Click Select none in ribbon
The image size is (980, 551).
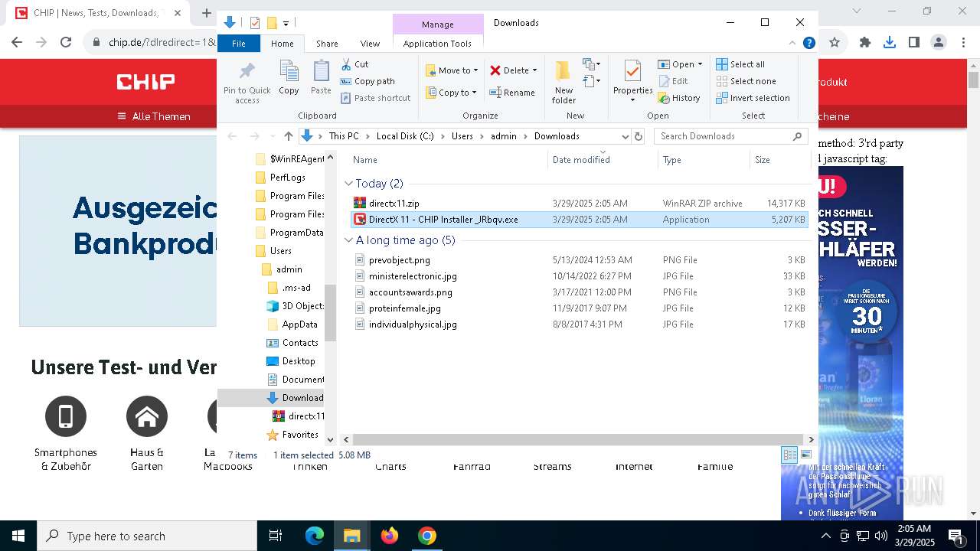(x=746, y=81)
